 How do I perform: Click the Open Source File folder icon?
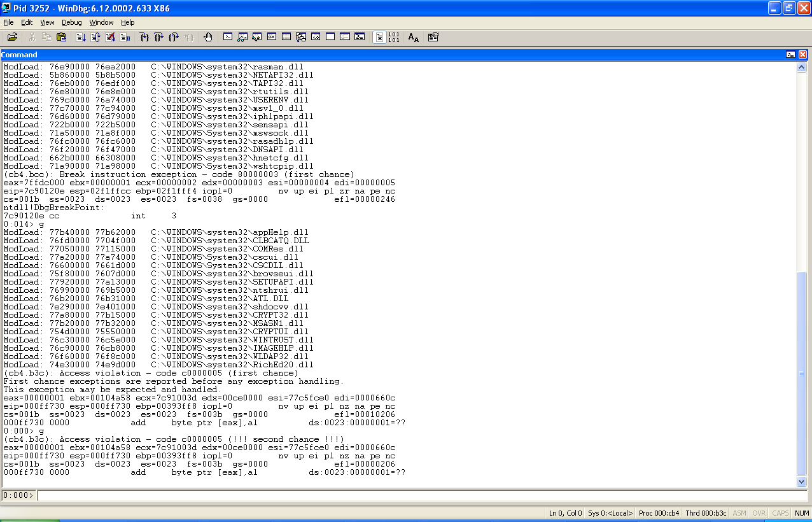[12, 38]
